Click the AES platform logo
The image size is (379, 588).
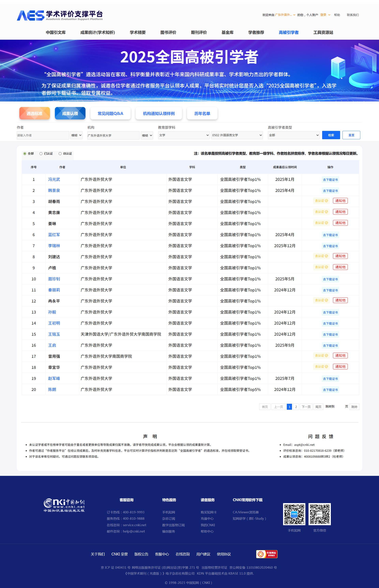point(60,15)
